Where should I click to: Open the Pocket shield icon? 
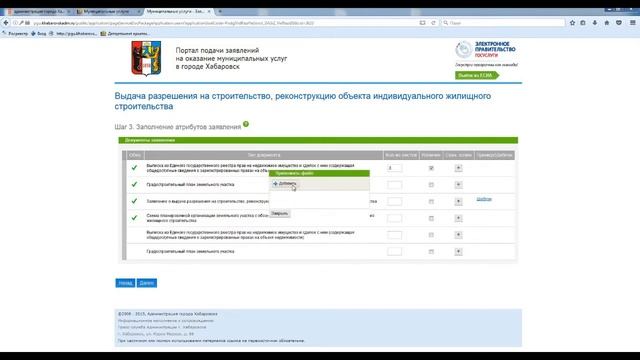(x=619, y=23)
